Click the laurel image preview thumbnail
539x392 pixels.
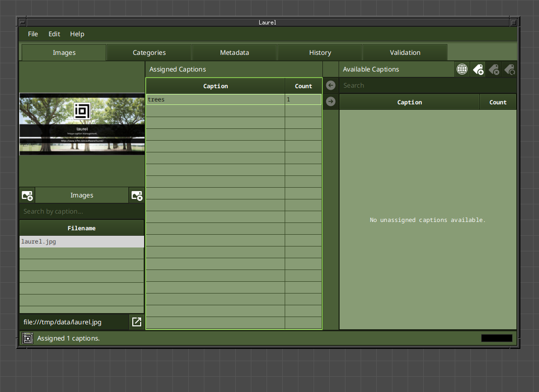click(x=82, y=124)
